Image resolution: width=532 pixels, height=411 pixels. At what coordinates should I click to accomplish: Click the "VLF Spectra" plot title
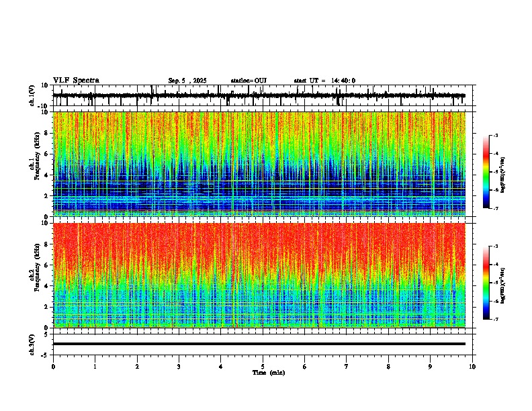click(x=76, y=81)
